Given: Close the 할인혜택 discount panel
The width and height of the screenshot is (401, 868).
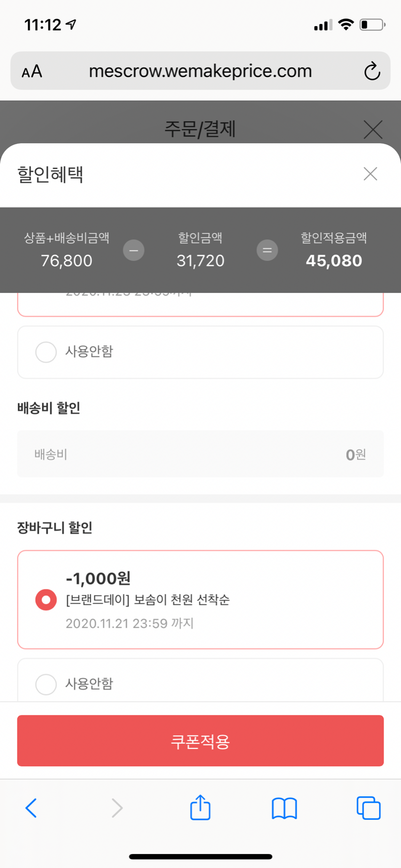Looking at the screenshot, I should [x=370, y=174].
